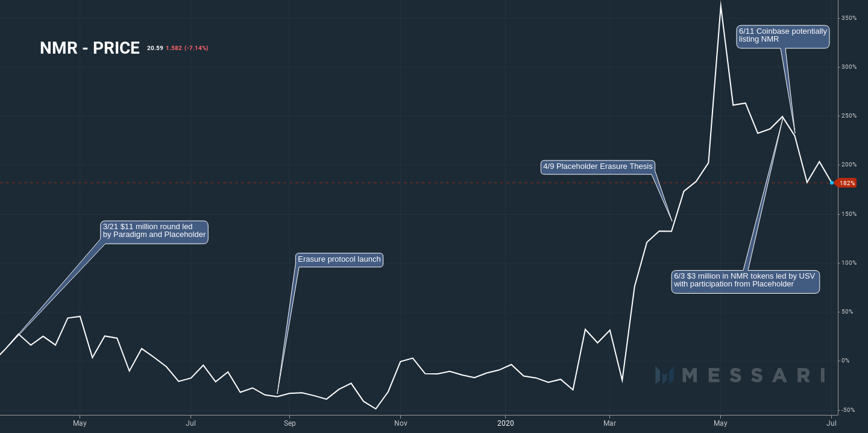
Task: Click the NMR - PRICE chart title
Action: click(x=90, y=48)
